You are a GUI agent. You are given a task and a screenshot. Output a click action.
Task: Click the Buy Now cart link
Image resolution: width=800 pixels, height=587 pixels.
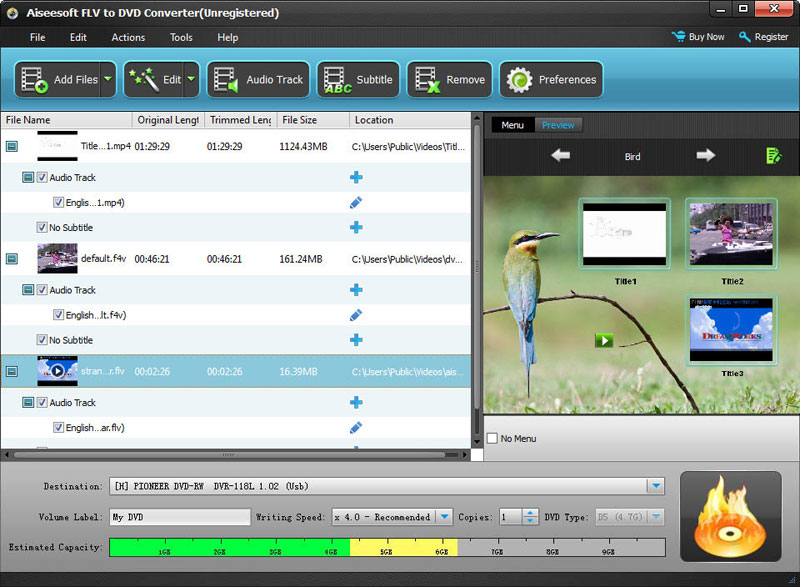click(x=698, y=37)
